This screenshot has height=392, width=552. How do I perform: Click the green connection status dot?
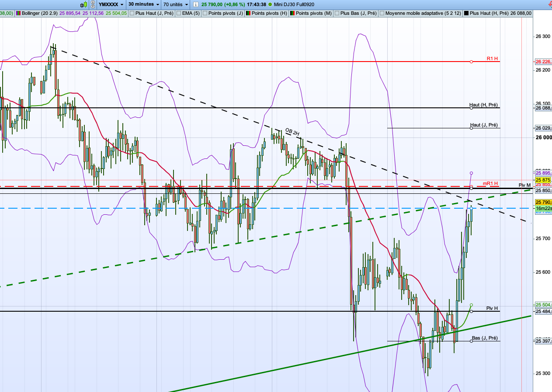click(x=270, y=4)
